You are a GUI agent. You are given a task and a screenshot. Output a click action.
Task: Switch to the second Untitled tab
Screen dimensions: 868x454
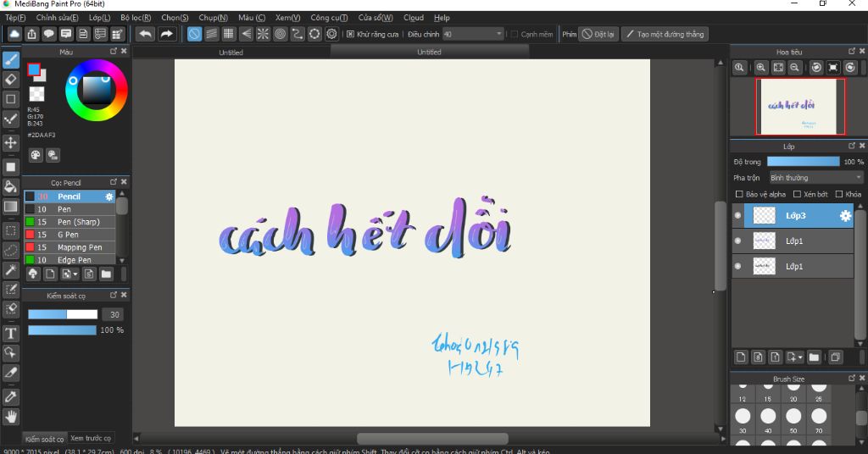(429, 52)
